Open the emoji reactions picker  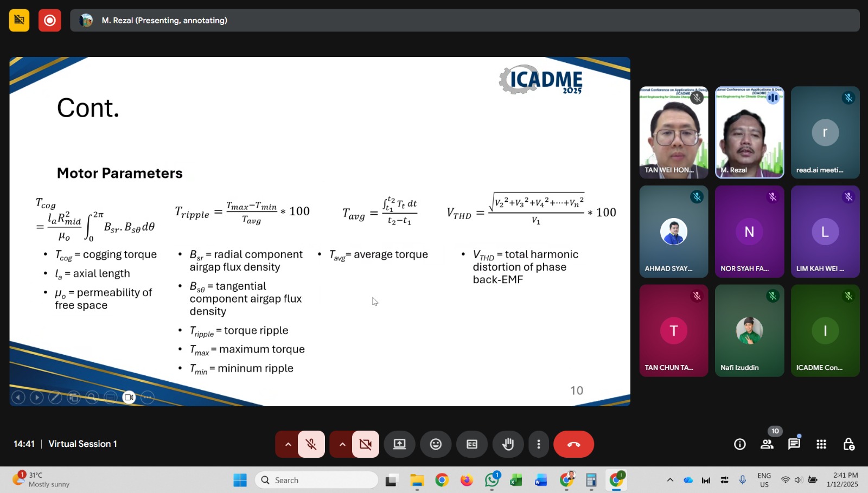pos(436,444)
